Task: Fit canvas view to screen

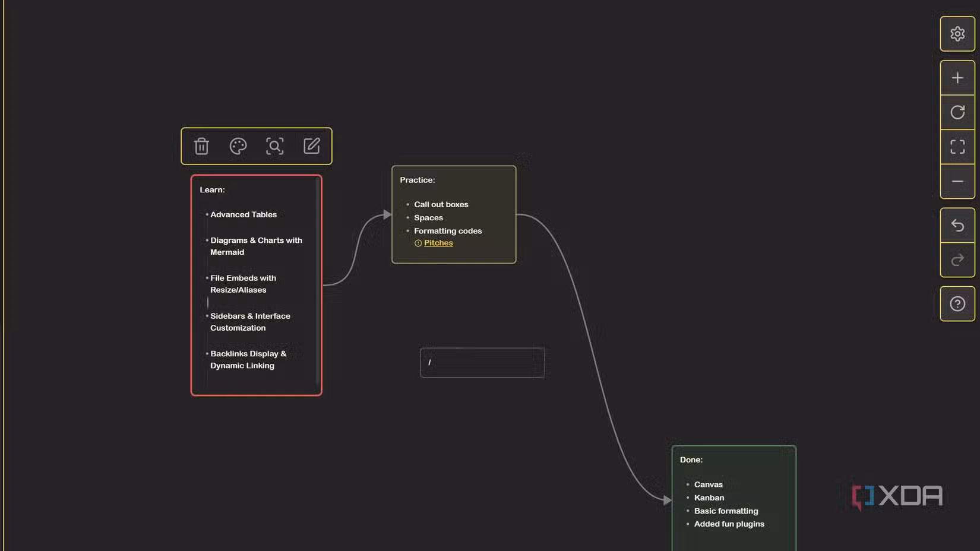Action: [x=957, y=147]
